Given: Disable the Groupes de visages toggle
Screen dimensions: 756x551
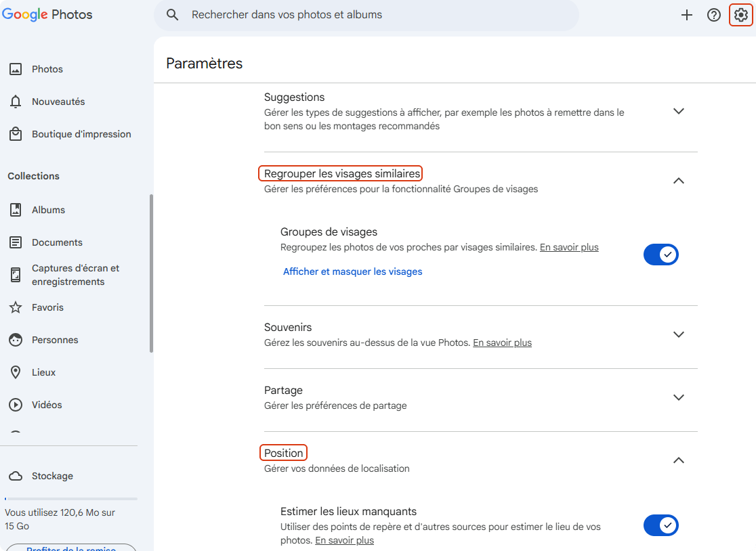Looking at the screenshot, I should (661, 255).
